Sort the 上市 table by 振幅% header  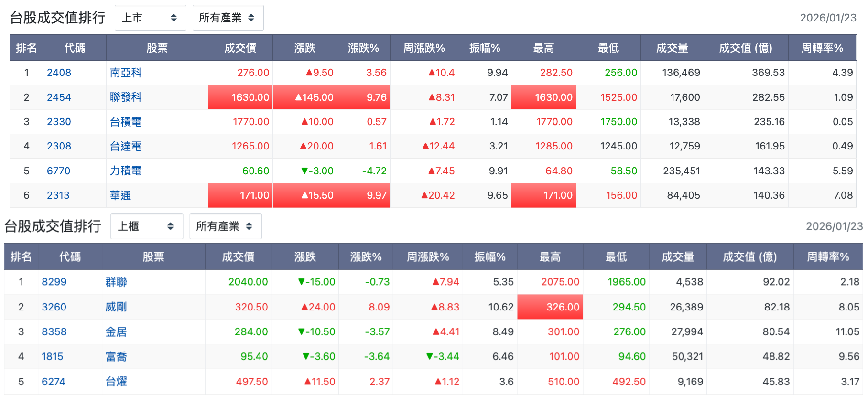pyautogui.click(x=485, y=48)
